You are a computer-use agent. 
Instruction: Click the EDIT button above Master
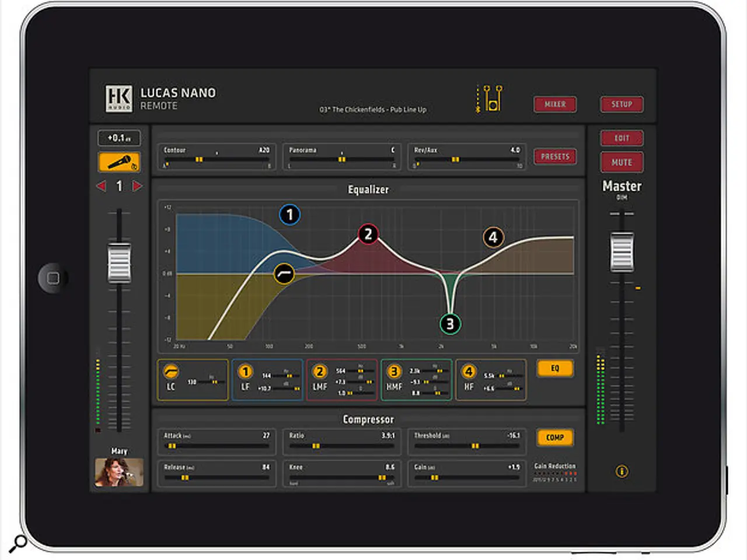click(622, 138)
